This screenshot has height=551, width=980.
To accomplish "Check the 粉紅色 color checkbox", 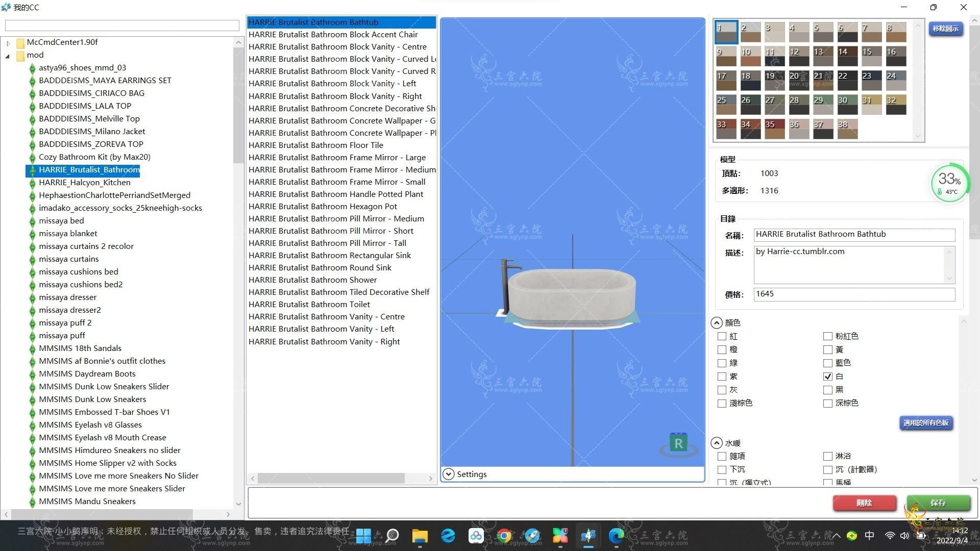I will point(828,336).
